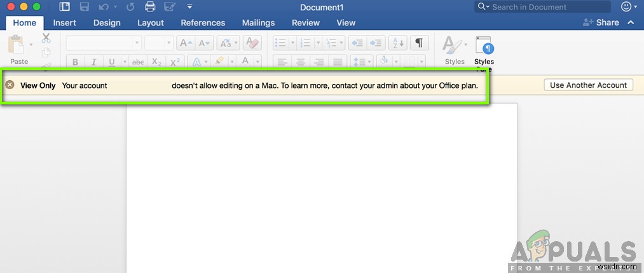Open the underline style dropdown arrow
The height and width of the screenshot is (273, 644).
tap(125, 62)
